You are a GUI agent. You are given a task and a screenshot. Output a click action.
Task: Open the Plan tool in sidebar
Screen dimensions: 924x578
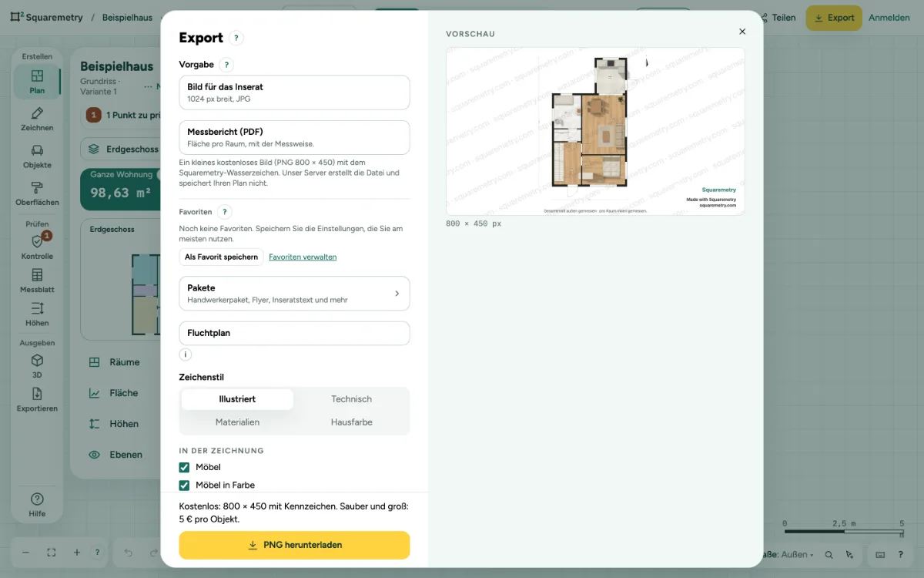tap(37, 82)
